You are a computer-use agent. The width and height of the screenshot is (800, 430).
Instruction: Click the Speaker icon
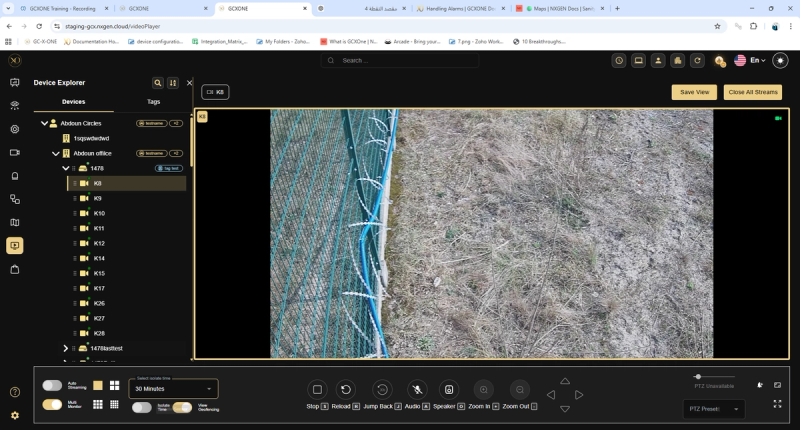448,390
